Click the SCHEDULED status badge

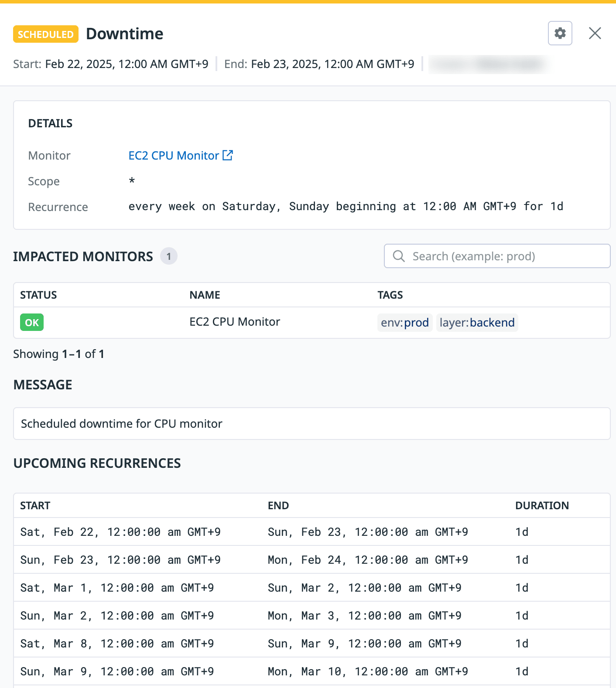(x=46, y=34)
